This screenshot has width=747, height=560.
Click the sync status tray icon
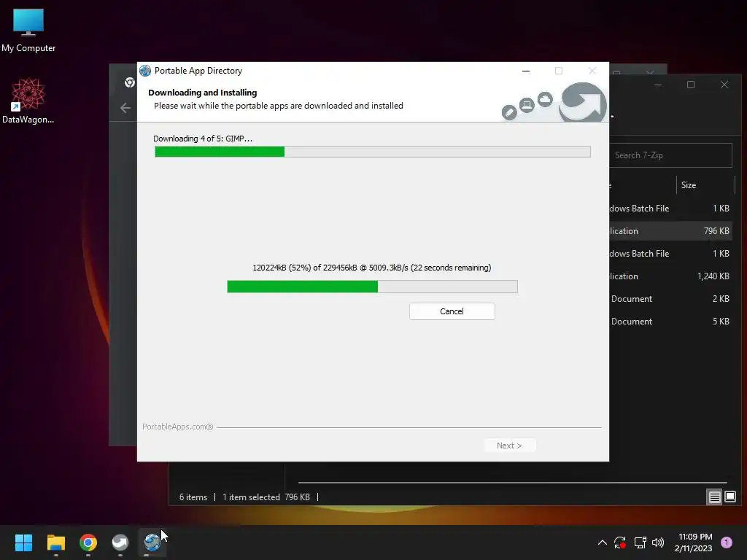pos(620,542)
